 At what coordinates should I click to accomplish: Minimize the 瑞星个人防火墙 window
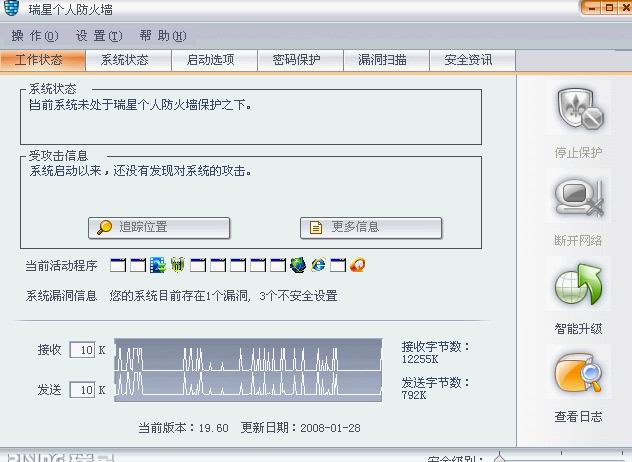coord(592,8)
